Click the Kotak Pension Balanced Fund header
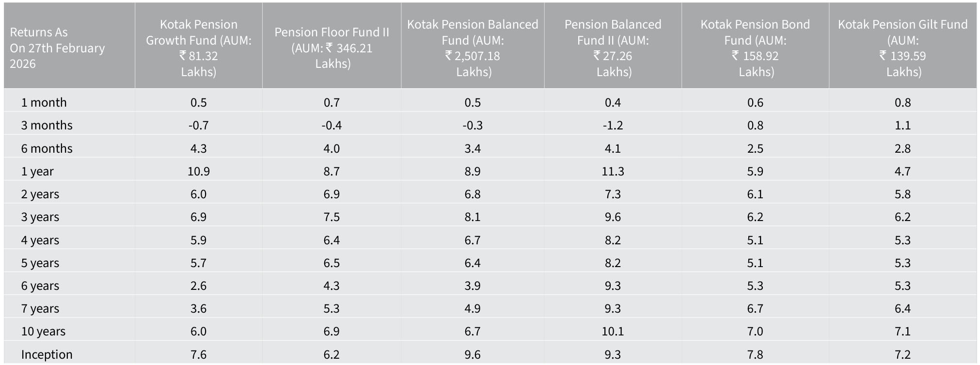 click(x=473, y=48)
